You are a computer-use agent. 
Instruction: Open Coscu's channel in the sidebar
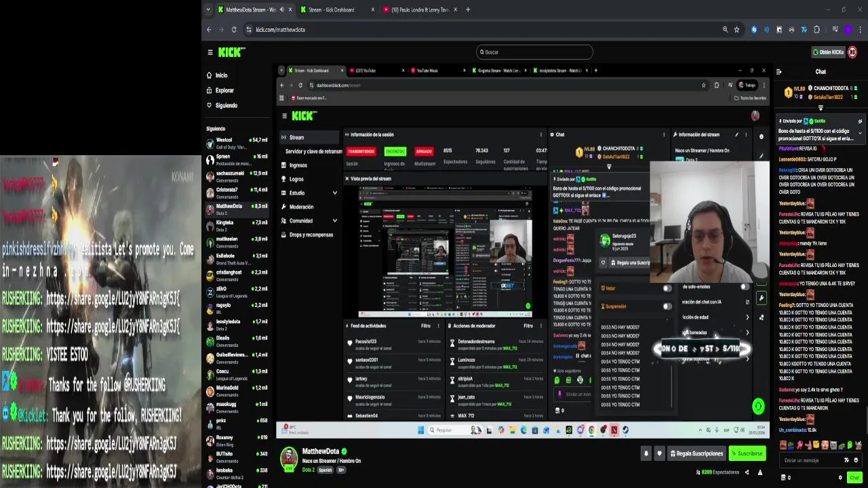tap(237, 375)
